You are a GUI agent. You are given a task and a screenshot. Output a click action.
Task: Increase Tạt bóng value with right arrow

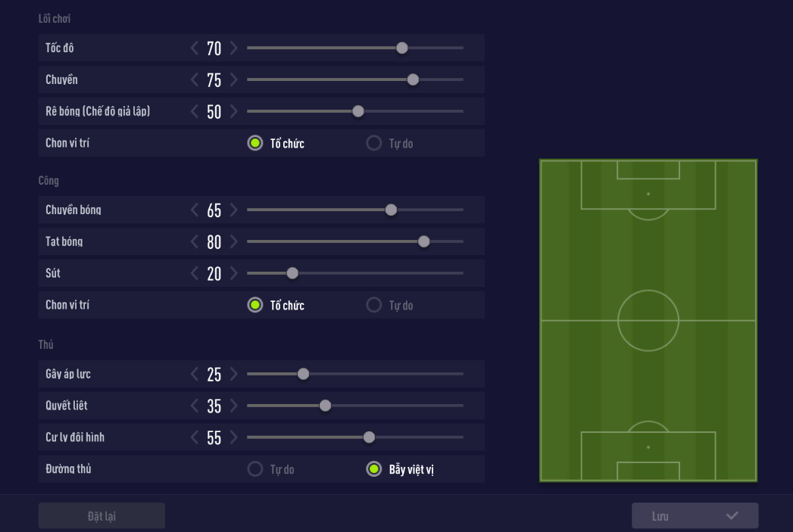pos(233,241)
